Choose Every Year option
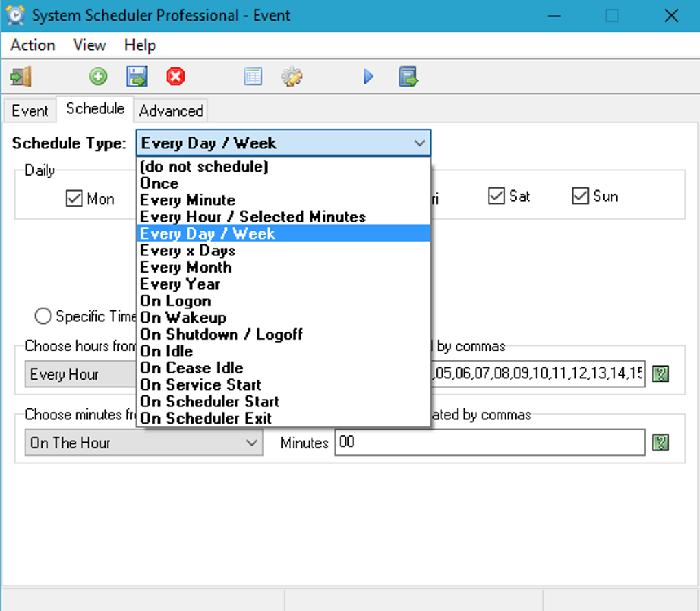The height and width of the screenshot is (611, 700). (283, 284)
